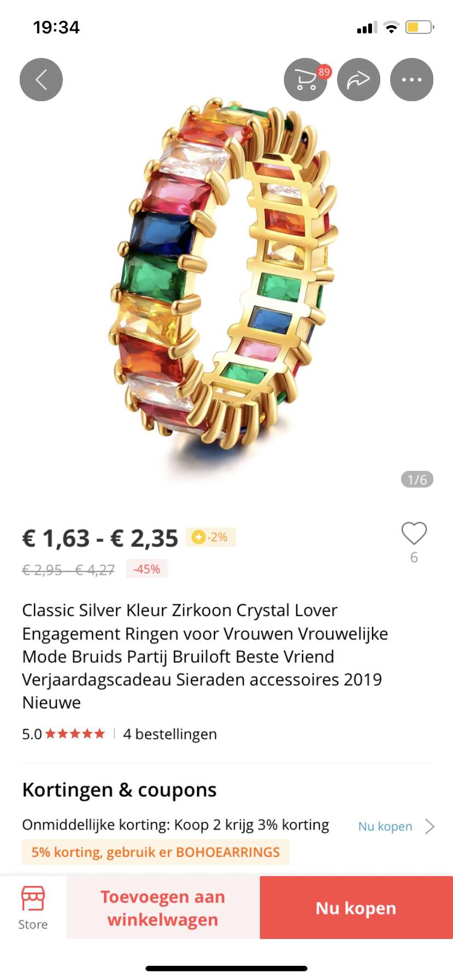The height and width of the screenshot is (980, 453).
Task: Tap the -45% discount label
Action: tap(147, 569)
